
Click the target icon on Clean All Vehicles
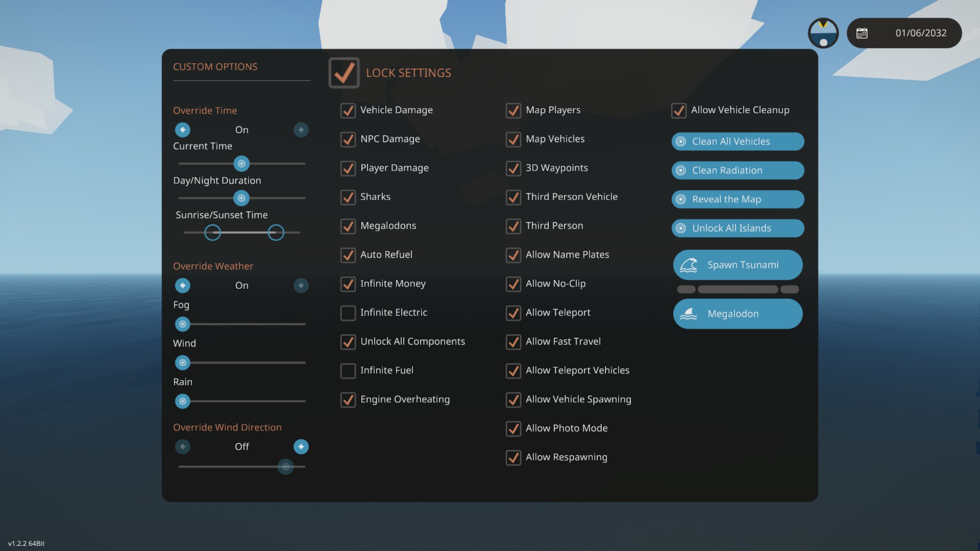coord(680,141)
